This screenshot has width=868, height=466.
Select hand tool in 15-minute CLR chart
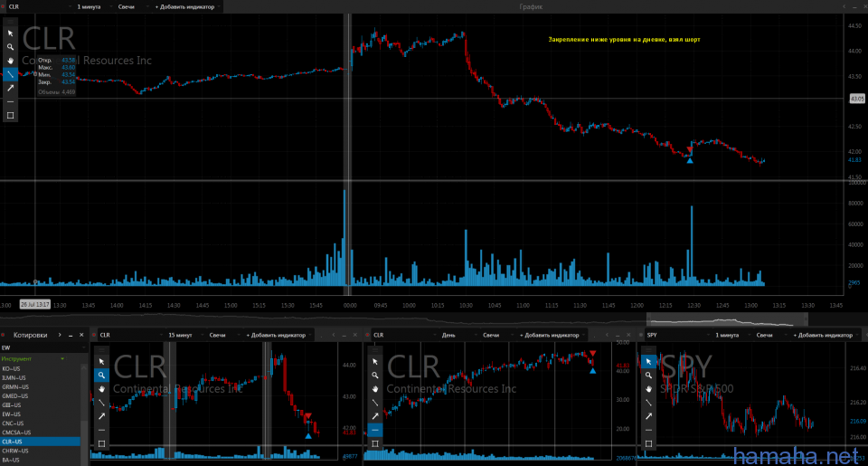click(x=101, y=389)
